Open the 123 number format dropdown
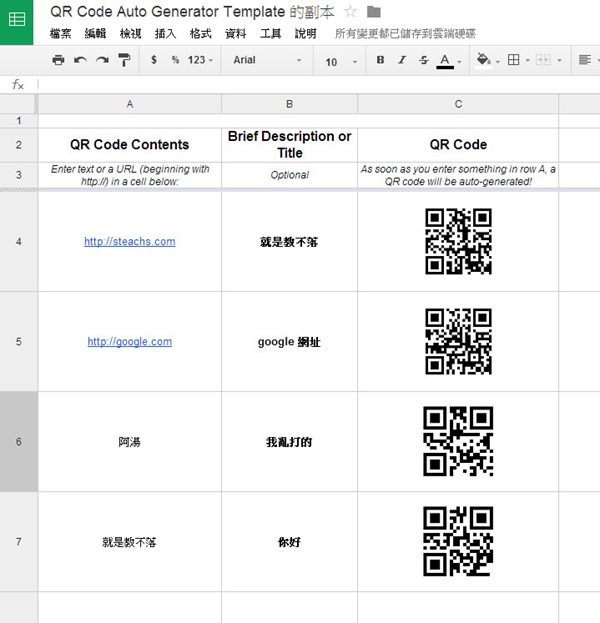Viewport: 600px width, 623px height. [200, 60]
